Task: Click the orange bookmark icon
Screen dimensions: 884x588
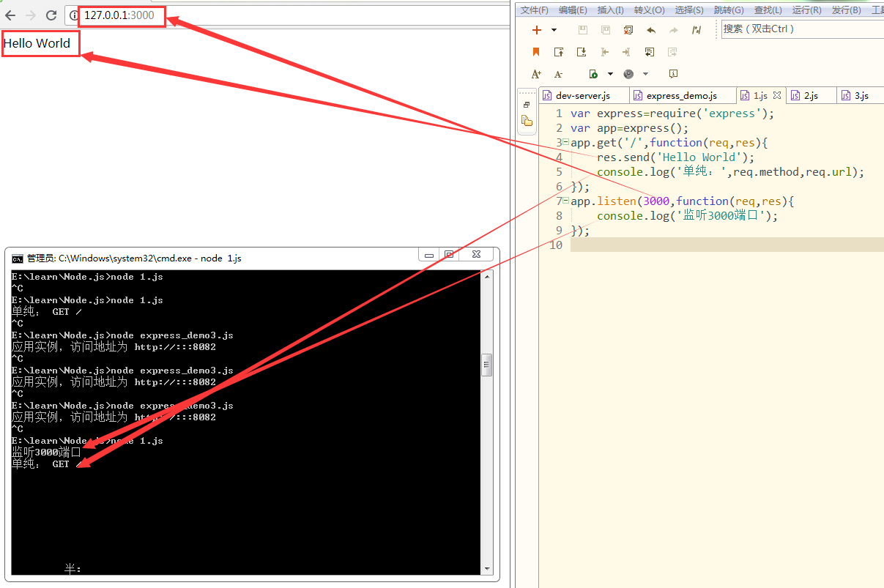Action: click(536, 52)
